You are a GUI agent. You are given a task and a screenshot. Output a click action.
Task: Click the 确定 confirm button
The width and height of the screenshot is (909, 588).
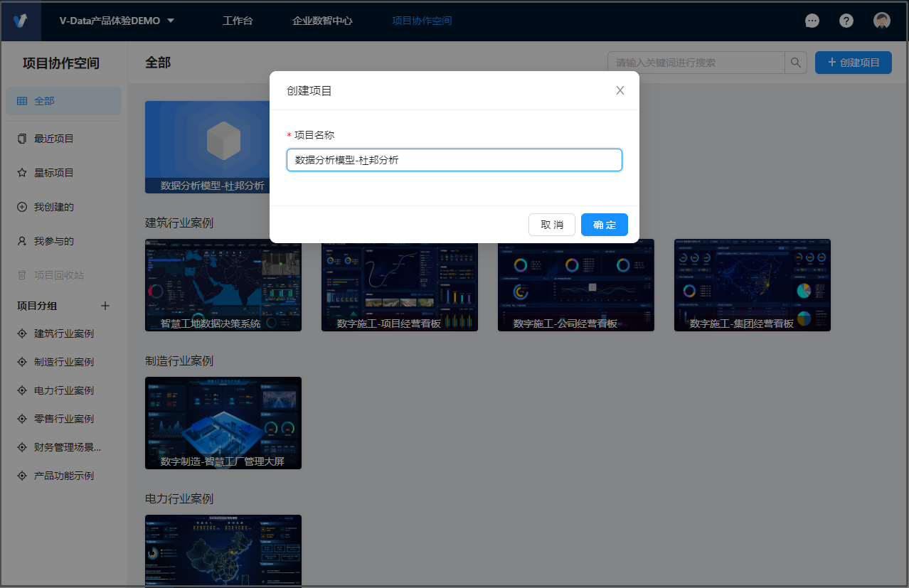[604, 225]
